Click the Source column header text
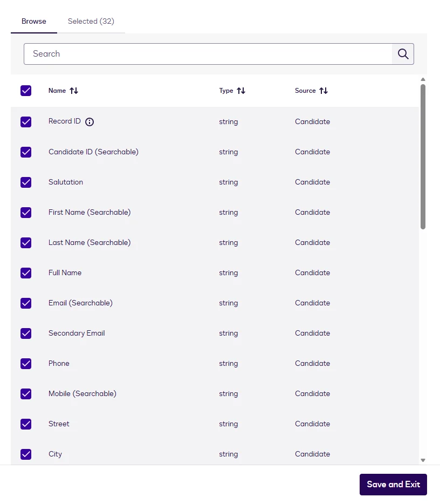The image size is (440, 504). [x=305, y=91]
